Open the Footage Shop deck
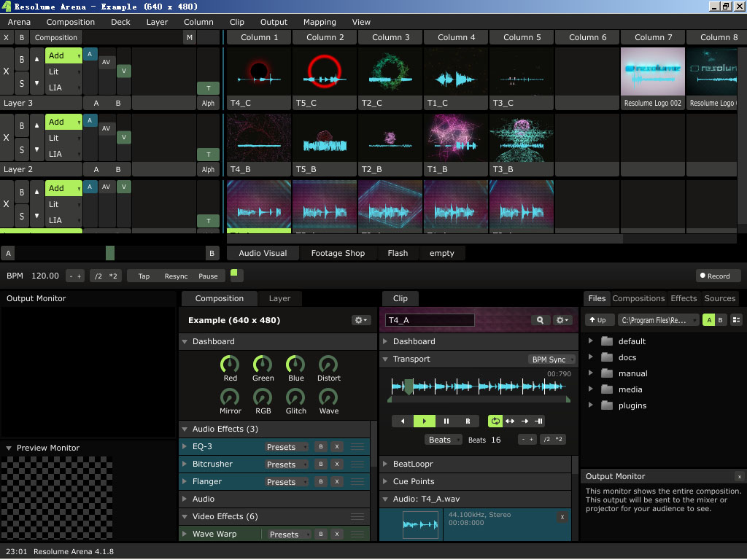 pos(338,253)
